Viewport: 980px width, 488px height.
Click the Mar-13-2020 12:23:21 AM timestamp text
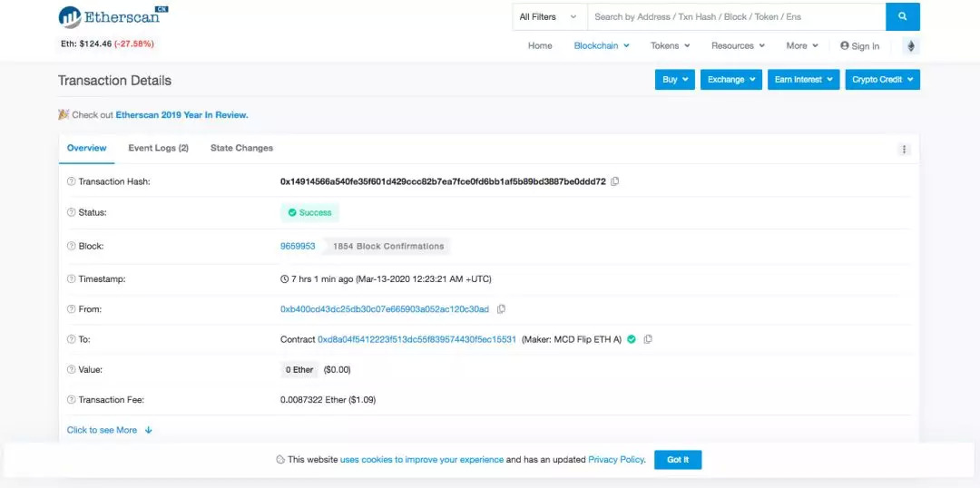point(424,279)
